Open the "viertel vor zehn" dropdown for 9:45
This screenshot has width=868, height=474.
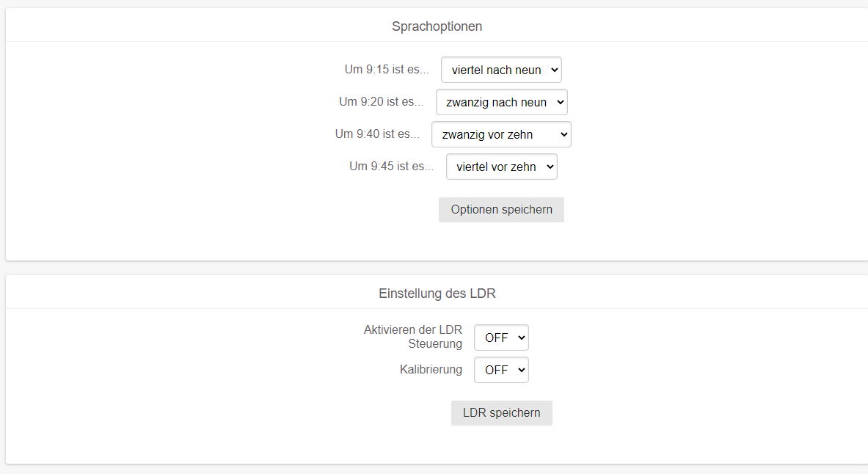501,167
